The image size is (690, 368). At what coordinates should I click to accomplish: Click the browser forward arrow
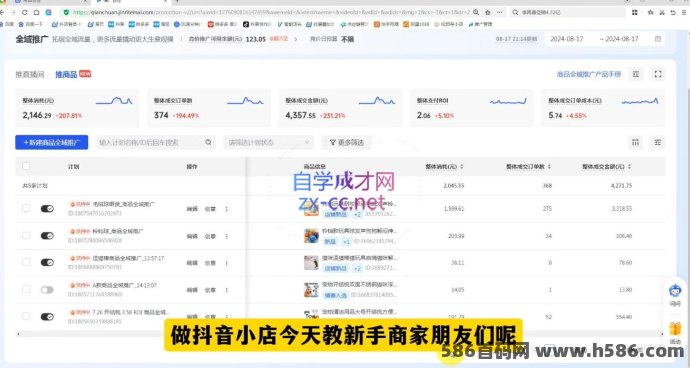point(12,13)
